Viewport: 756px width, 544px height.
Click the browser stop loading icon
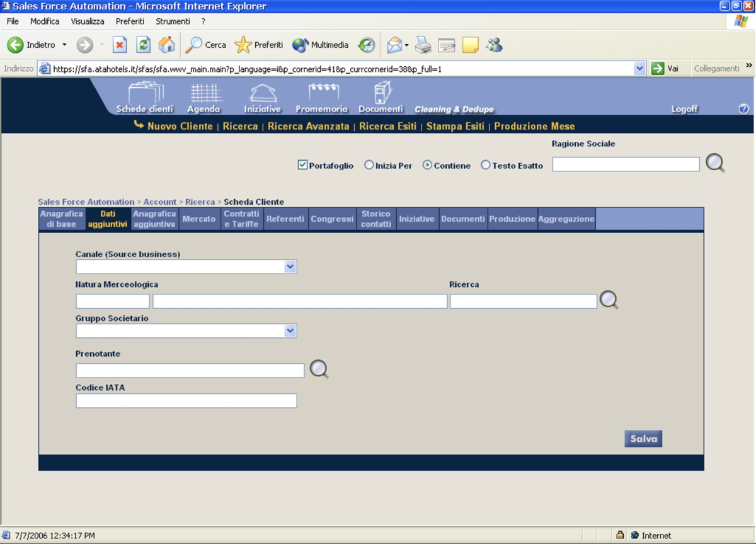tap(120, 45)
